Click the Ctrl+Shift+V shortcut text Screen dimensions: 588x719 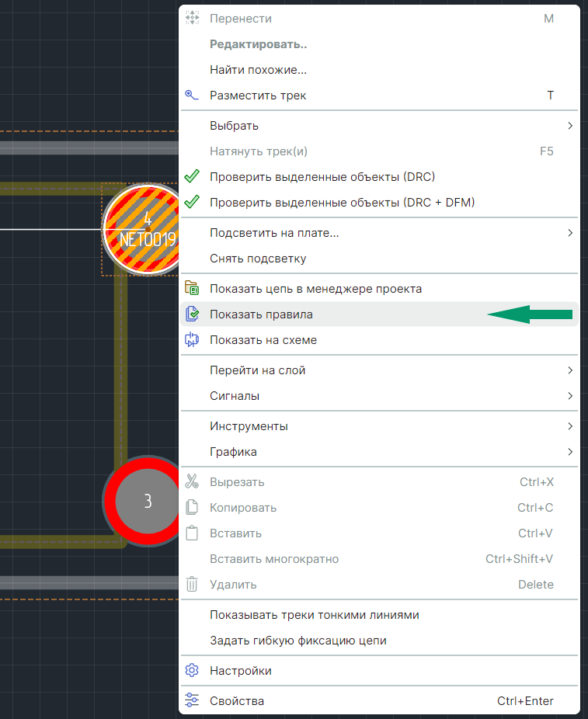tap(519, 558)
